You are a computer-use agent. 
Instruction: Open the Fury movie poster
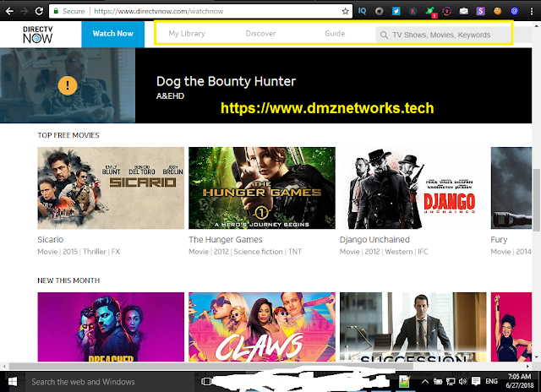[511, 188]
